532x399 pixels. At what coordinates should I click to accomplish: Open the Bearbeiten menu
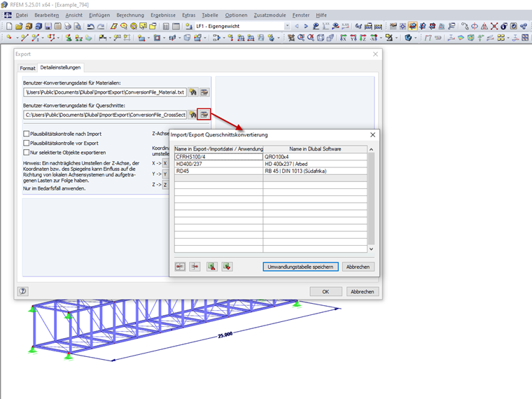(46, 15)
